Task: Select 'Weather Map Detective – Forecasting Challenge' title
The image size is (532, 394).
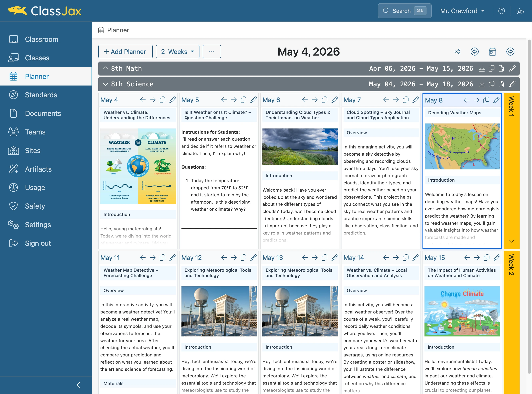Action: (131, 273)
